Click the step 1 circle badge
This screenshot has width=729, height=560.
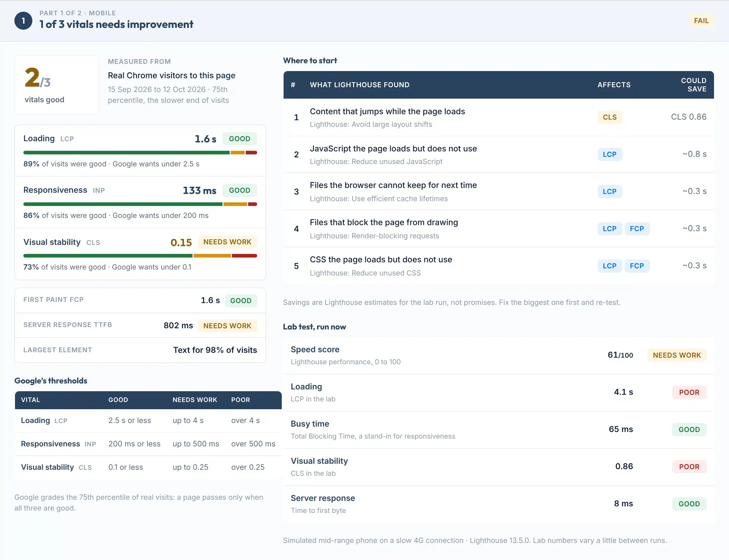[23, 21]
